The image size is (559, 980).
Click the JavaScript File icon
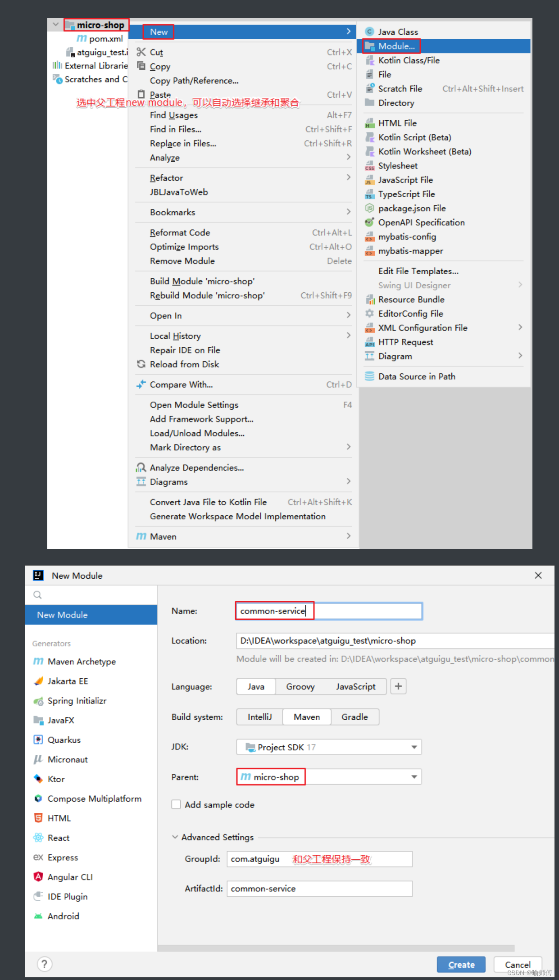coord(369,180)
